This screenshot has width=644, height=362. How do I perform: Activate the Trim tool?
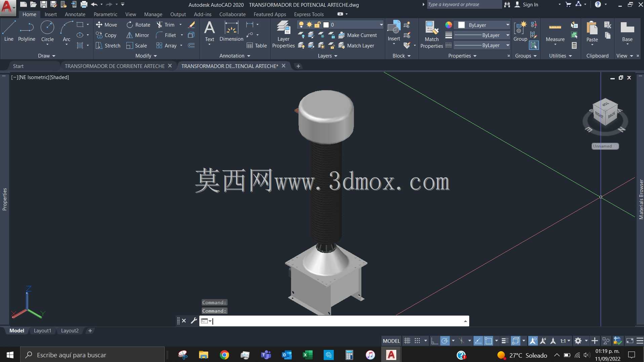coord(165,25)
